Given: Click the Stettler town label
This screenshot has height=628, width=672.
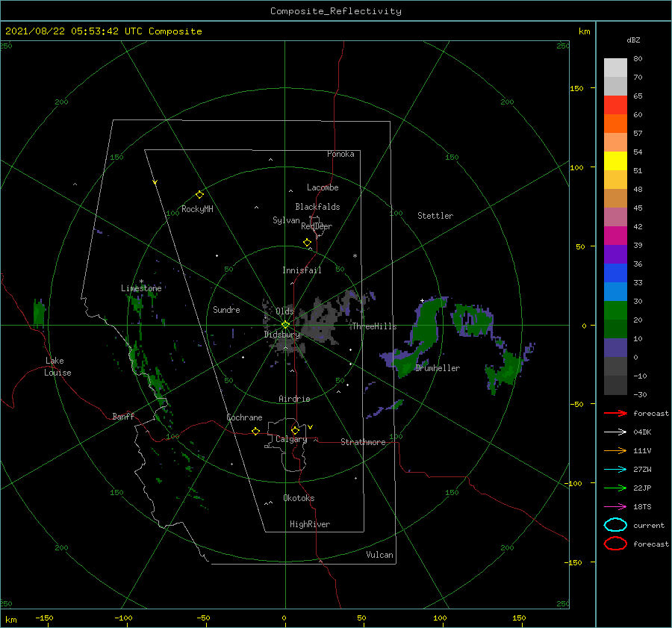Looking at the screenshot, I should coord(435,216).
